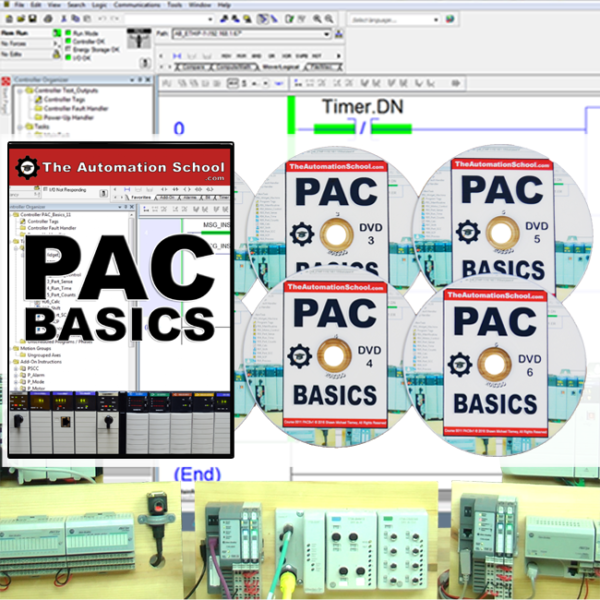Switch to the Move/Logical instruction tab
Viewport: 600px width, 600px height.
(281, 67)
